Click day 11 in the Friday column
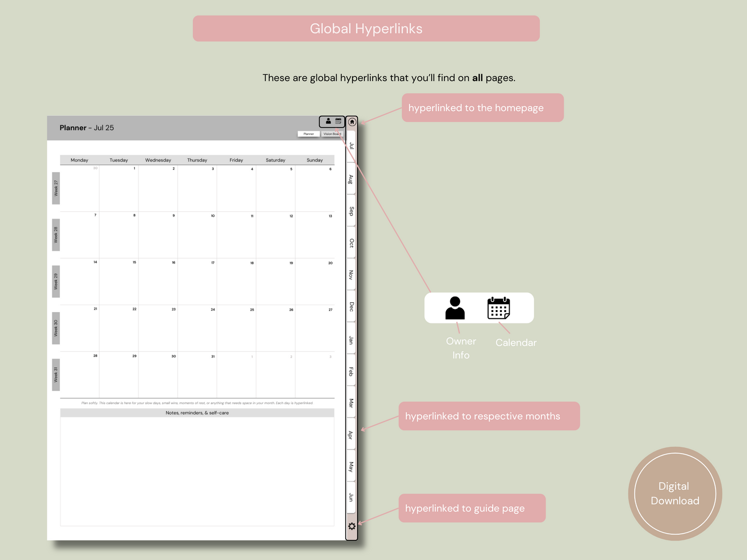The image size is (747, 560). click(x=236, y=235)
